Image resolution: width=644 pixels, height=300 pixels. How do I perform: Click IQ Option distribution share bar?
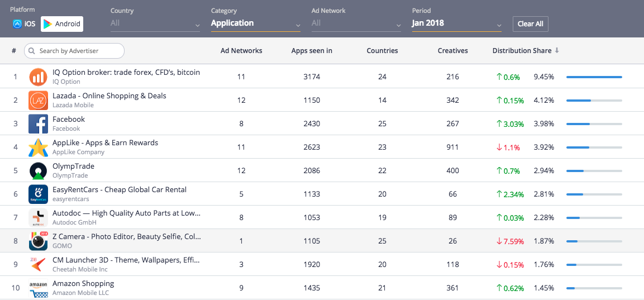click(x=594, y=77)
